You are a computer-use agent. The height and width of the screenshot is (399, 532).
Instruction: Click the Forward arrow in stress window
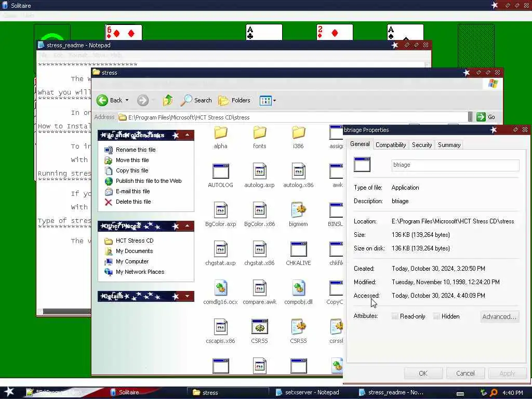[x=143, y=100]
